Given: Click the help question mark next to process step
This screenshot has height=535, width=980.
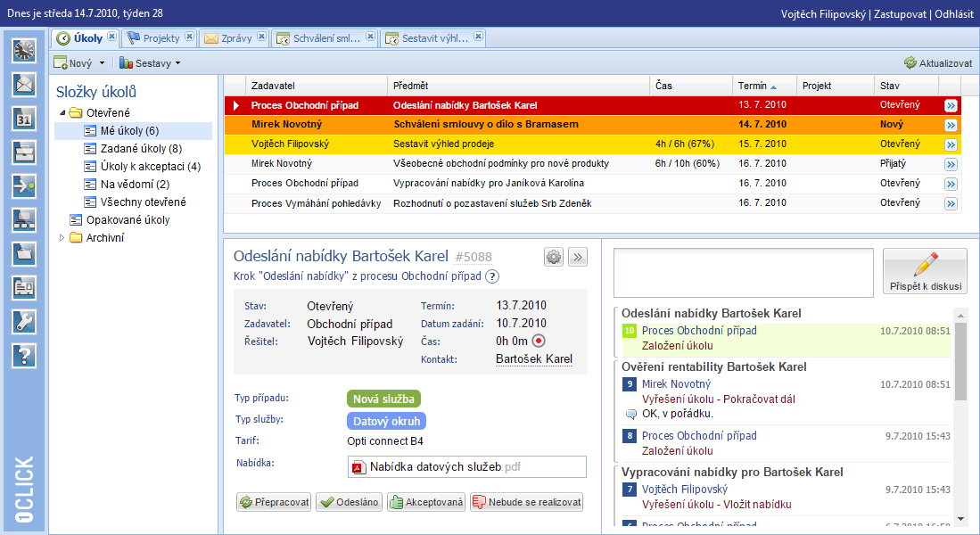Looking at the screenshot, I should click(492, 276).
